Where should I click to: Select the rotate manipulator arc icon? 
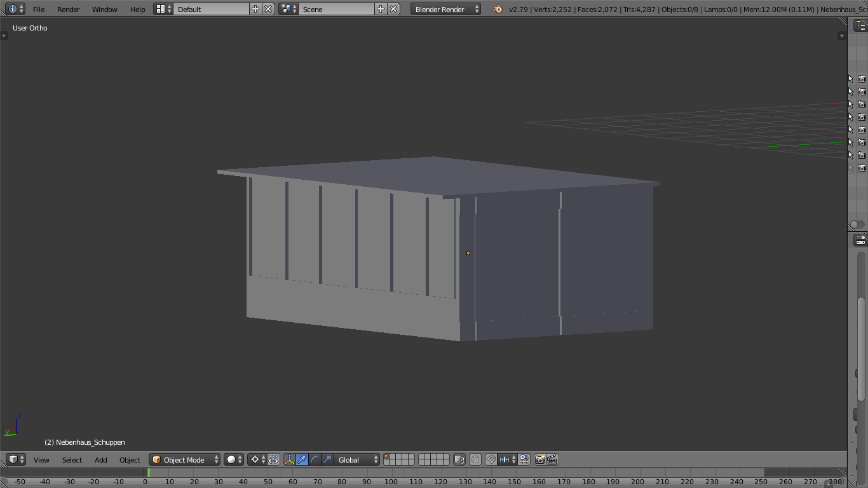315,459
